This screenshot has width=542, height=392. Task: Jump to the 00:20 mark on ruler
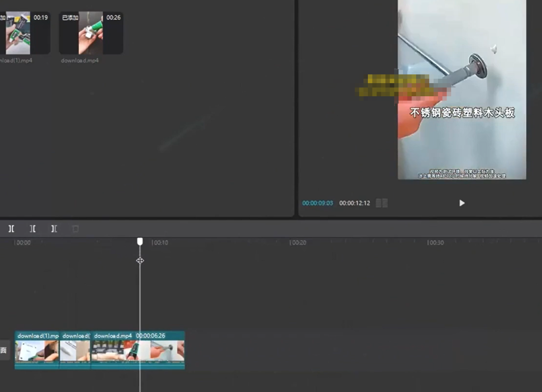pos(298,243)
